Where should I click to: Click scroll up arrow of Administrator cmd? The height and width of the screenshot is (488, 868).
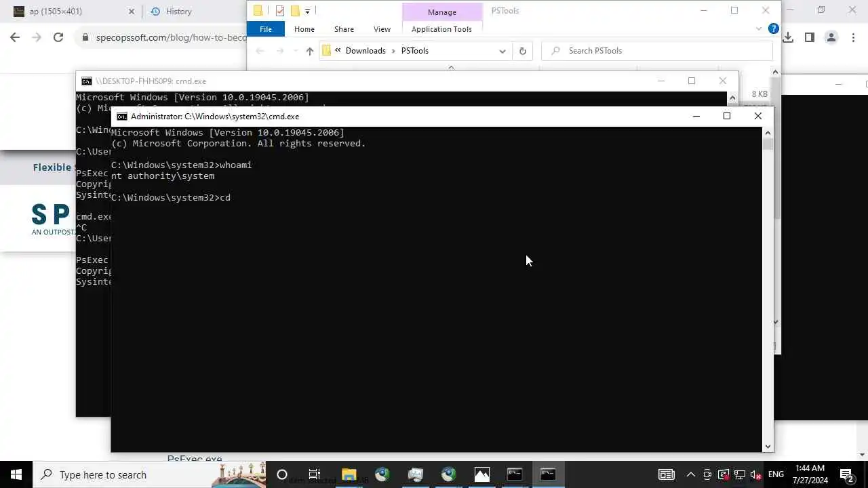point(768,133)
